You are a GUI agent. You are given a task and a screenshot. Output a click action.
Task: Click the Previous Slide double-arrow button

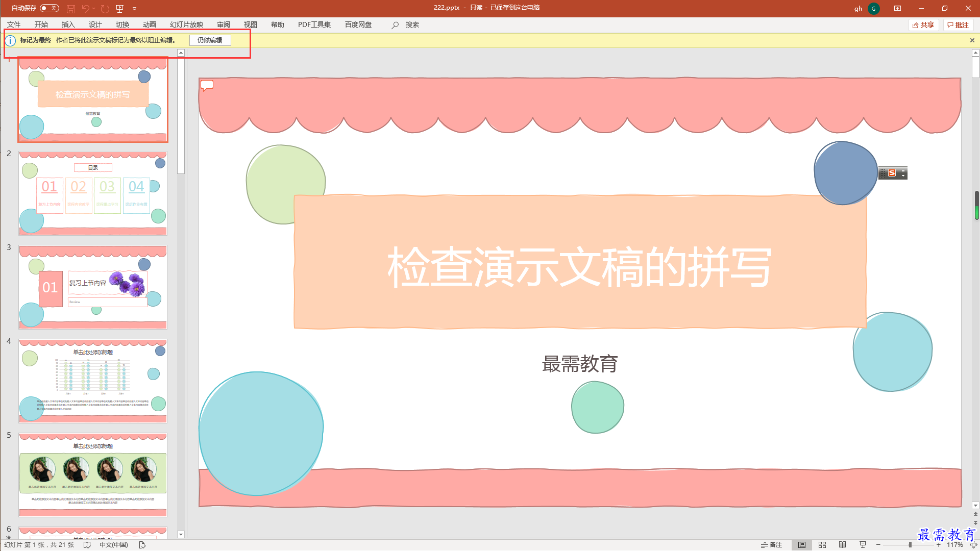(975, 514)
